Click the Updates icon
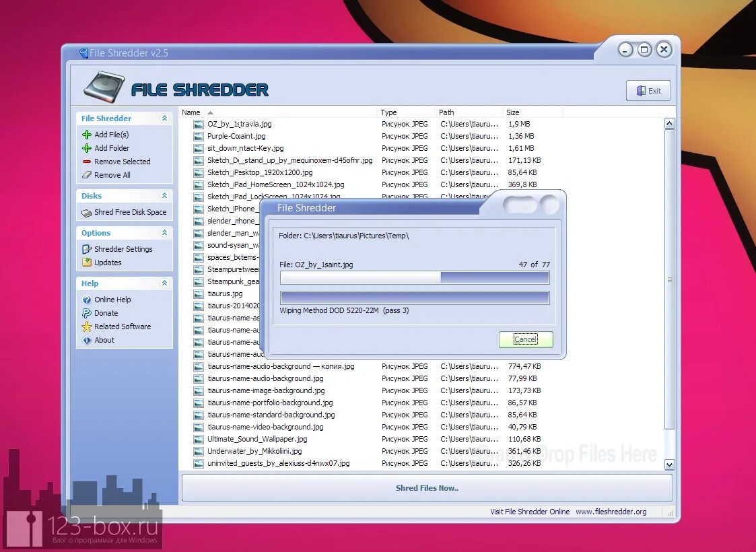The height and width of the screenshot is (552, 756). point(87,263)
